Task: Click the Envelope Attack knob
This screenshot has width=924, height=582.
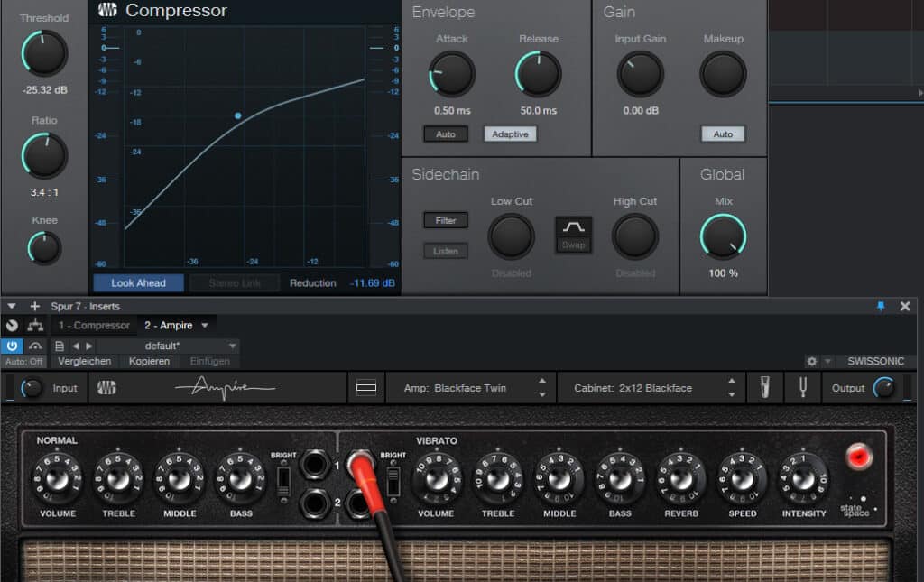Action: pyautogui.click(x=452, y=74)
